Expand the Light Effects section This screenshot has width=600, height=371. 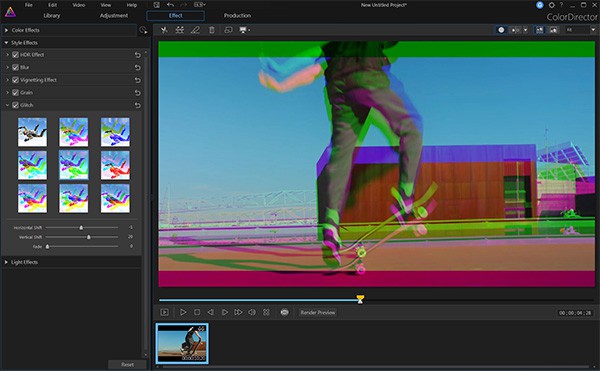click(x=6, y=262)
